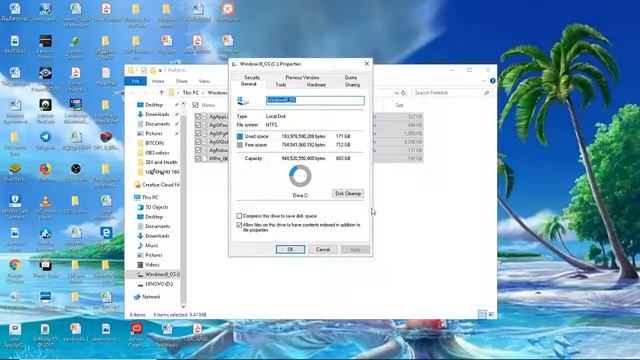Enable Compress this drive to save disk space
The width and height of the screenshot is (640, 360).
(x=239, y=216)
